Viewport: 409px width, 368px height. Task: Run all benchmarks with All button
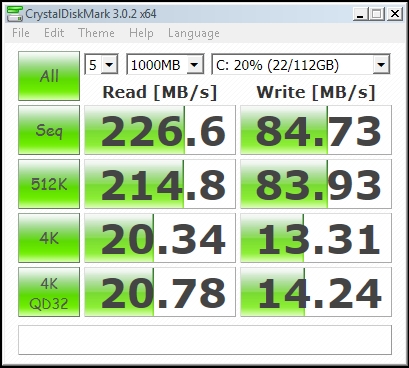pos(49,76)
